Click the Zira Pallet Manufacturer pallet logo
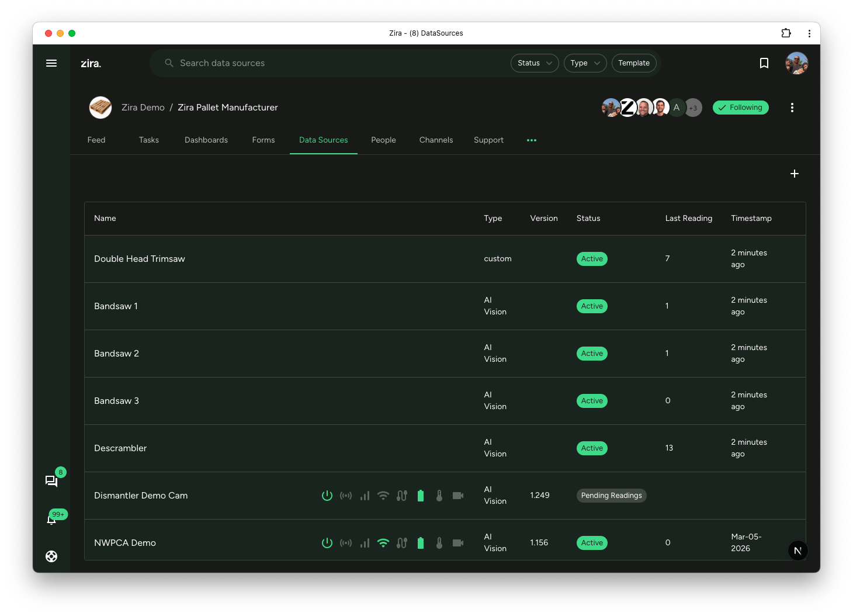 click(x=100, y=108)
